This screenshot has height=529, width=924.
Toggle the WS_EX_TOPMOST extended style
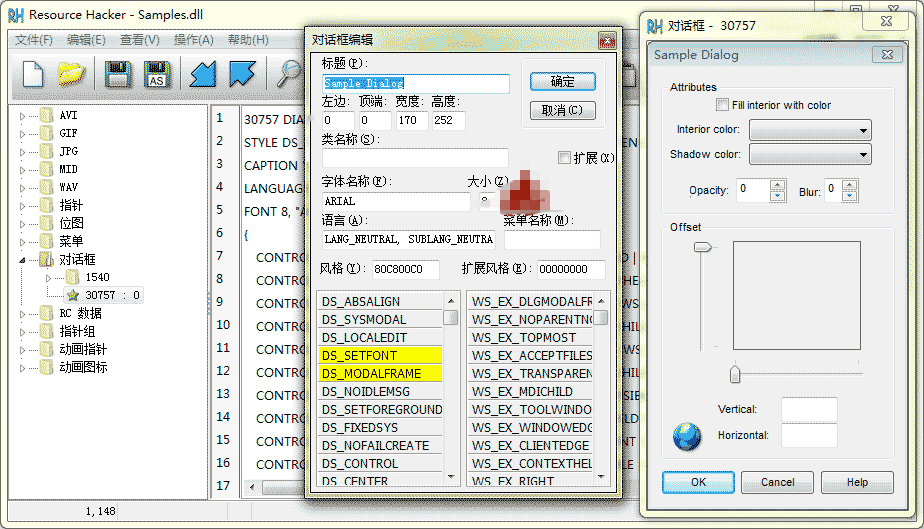[530, 338]
